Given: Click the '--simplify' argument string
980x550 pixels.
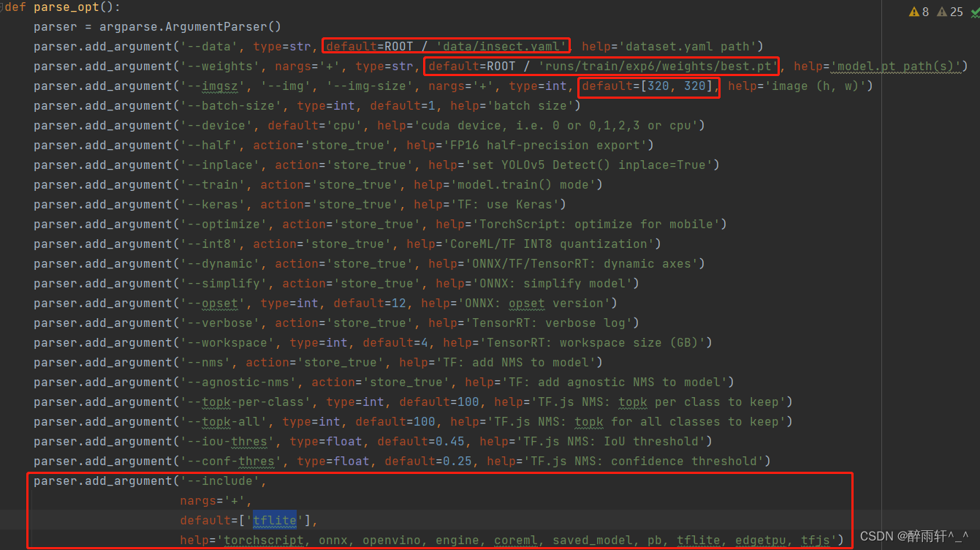Looking at the screenshot, I should [x=224, y=284].
